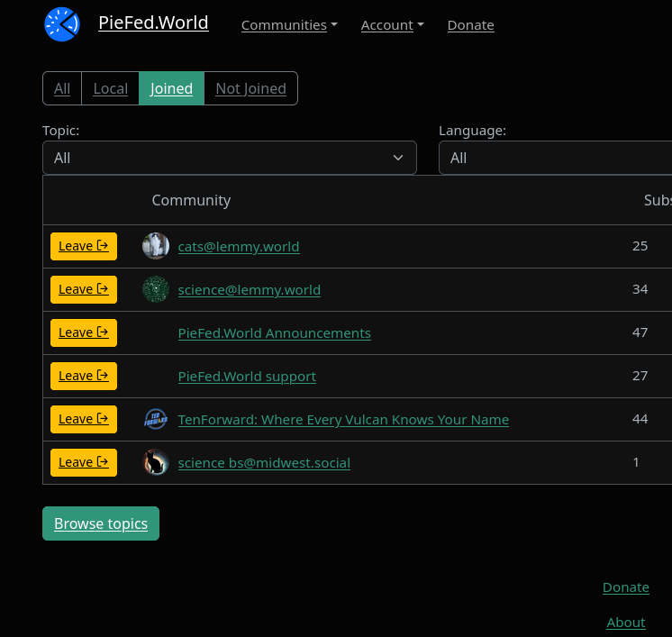Click subscriber count 27 for PieFed.World support
The height and width of the screenshot is (637, 672).
[640, 376]
